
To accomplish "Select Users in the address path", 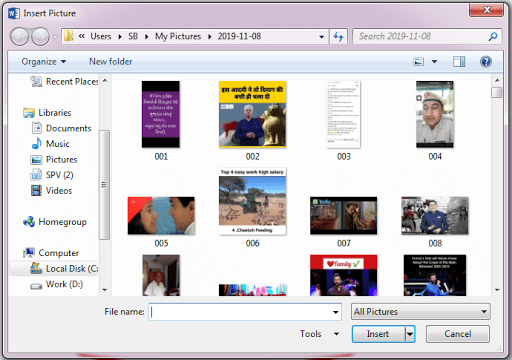I will point(101,36).
